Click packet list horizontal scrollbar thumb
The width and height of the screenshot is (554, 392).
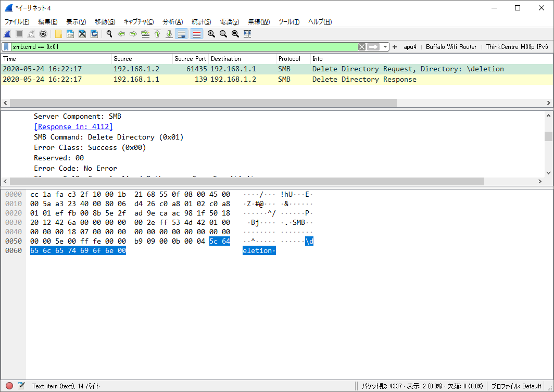coord(203,103)
